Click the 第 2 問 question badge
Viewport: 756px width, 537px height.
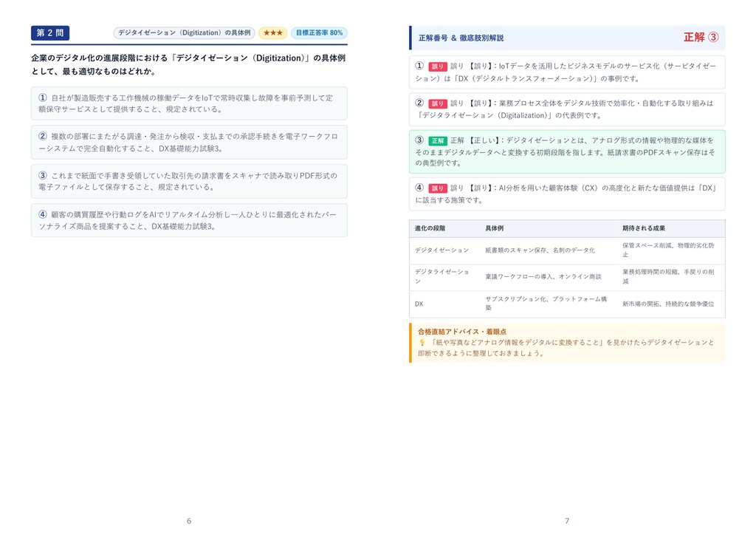(x=50, y=33)
